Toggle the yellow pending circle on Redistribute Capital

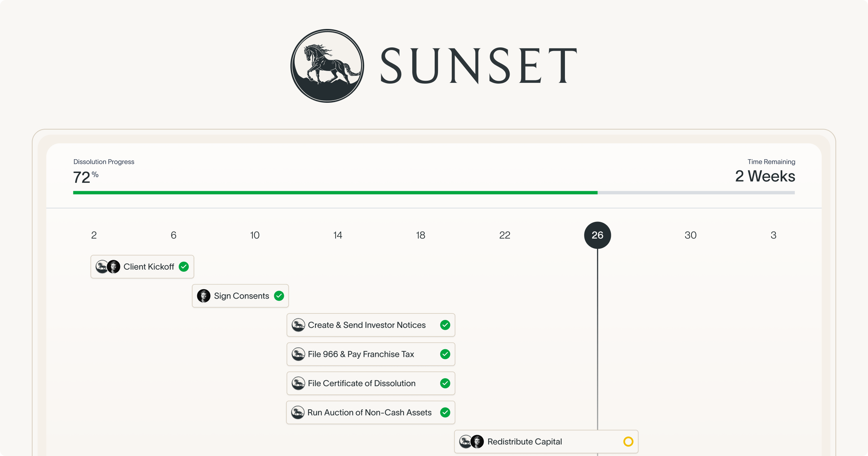(x=628, y=442)
